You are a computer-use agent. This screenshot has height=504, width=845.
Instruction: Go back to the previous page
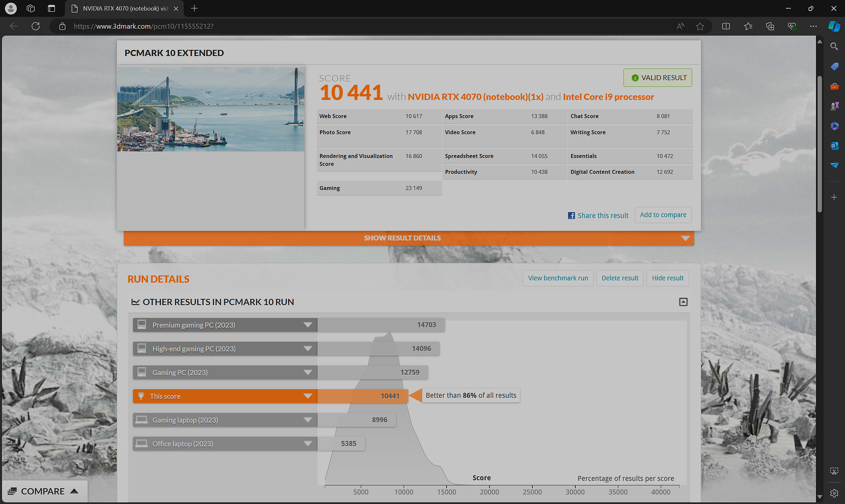click(x=14, y=26)
